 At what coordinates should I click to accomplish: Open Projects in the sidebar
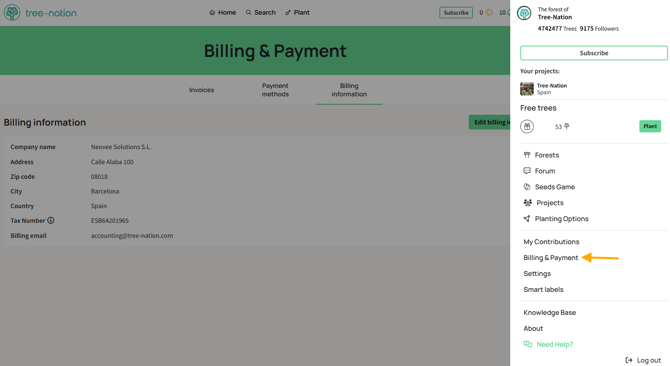pyautogui.click(x=550, y=202)
